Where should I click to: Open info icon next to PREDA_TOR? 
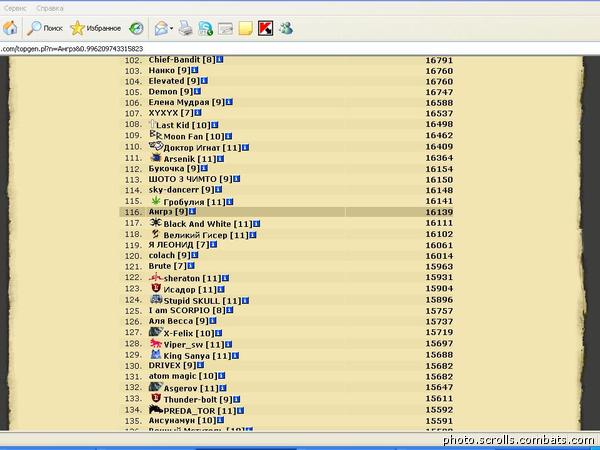tap(241, 410)
